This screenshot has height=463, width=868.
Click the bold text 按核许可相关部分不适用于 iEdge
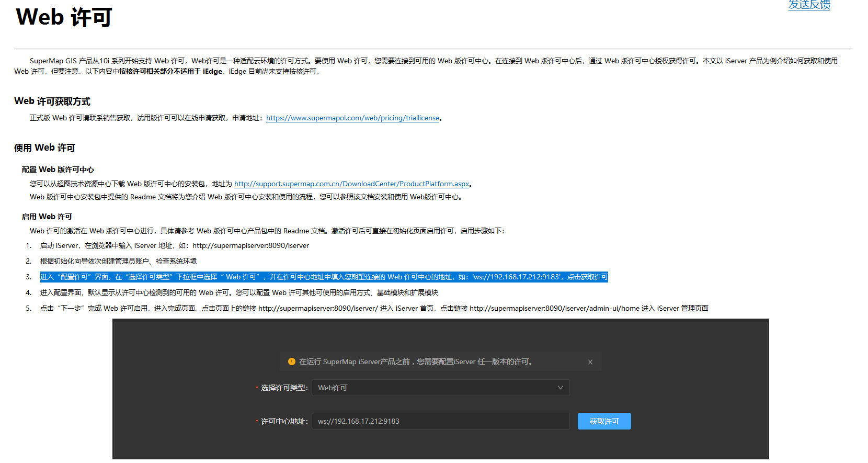pos(171,72)
